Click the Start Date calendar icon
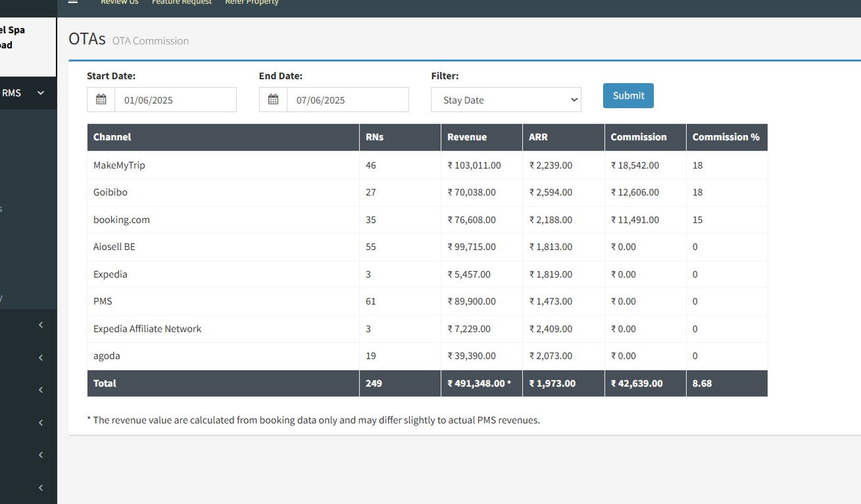Screen dimensions: 861x504 tap(101, 100)
